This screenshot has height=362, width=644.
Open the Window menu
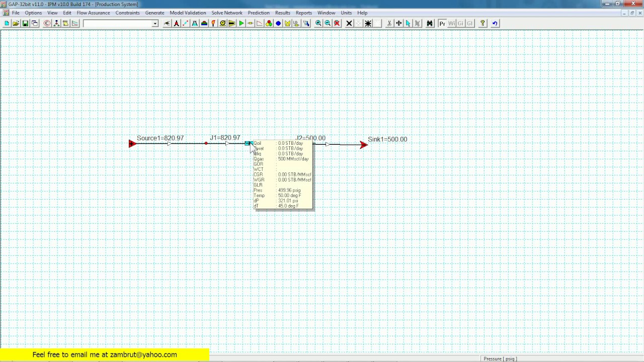click(326, 13)
